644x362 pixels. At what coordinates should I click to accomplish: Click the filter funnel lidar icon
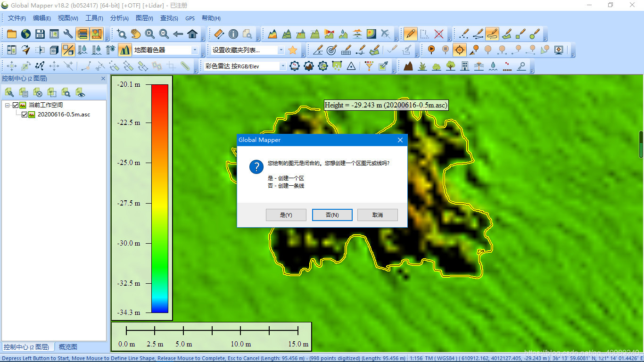click(369, 66)
